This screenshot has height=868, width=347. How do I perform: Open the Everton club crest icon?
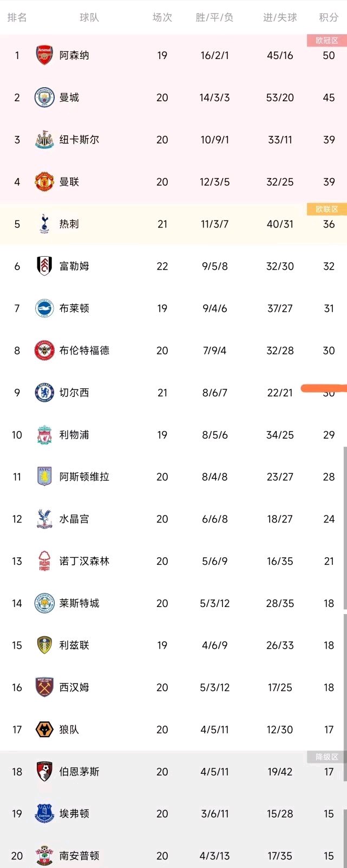pos(44,814)
